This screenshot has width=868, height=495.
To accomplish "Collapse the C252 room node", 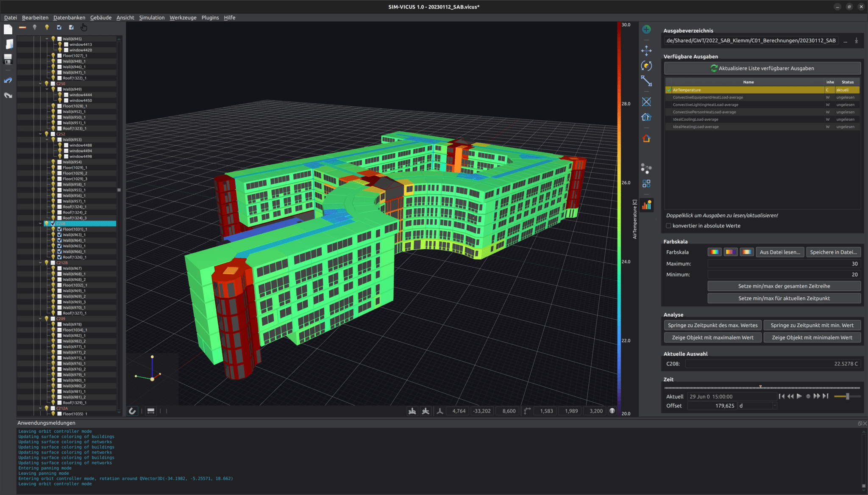I will pyautogui.click(x=40, y=134).
